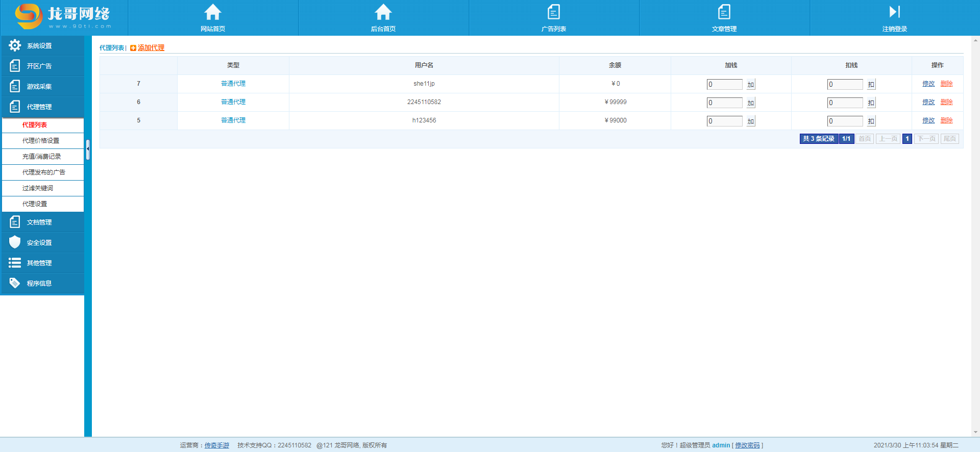
Task: Click the 游戏采集 sidebar icon
Action: tap(15, 86)
